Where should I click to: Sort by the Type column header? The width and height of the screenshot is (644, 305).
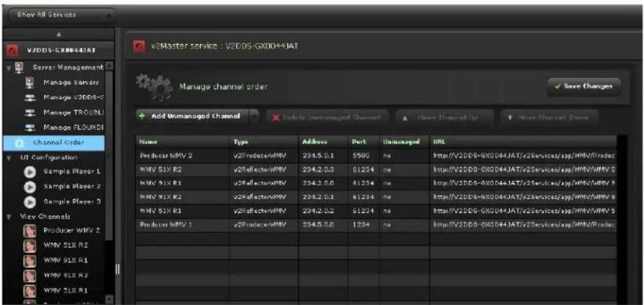[264, 141]
